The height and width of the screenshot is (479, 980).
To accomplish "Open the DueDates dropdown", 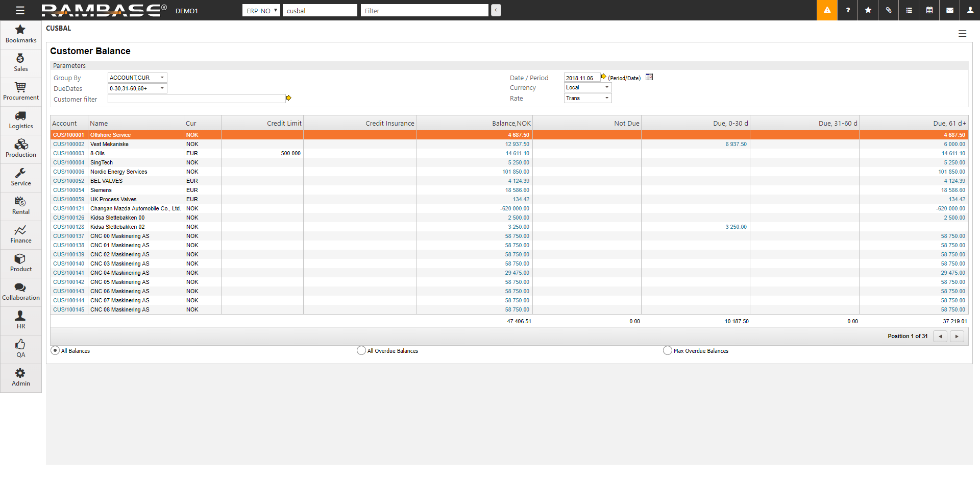I will (137, 88).
